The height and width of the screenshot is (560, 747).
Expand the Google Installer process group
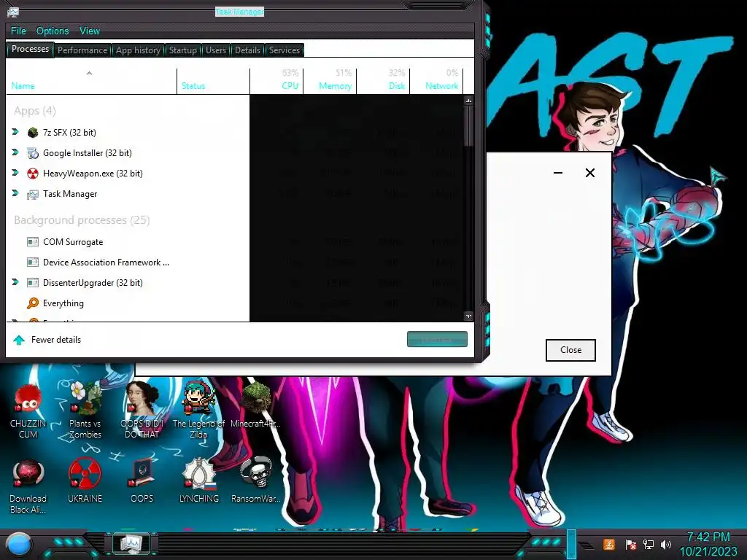[15, 152]
